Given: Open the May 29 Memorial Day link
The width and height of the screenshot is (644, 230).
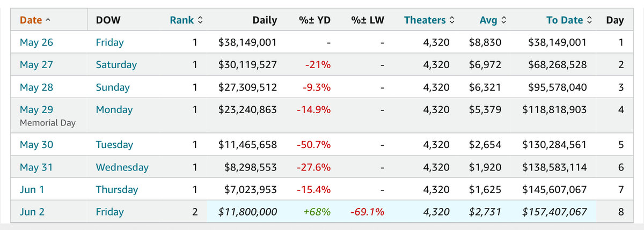Looking at the screenshot, I should tap(36, 110).
